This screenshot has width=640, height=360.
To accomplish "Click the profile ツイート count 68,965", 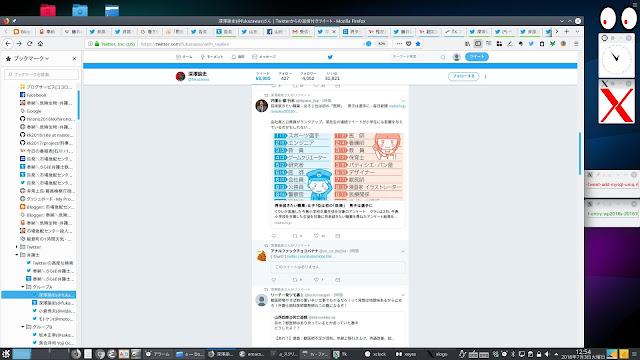I will coord(263,76).
